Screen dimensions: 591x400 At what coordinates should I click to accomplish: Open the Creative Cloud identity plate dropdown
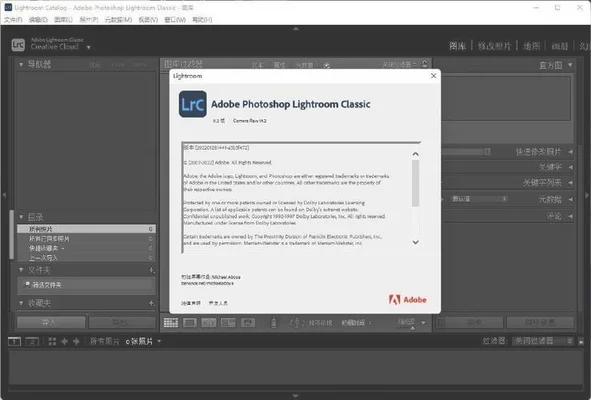pyautogui.click(x=89, y=48)
